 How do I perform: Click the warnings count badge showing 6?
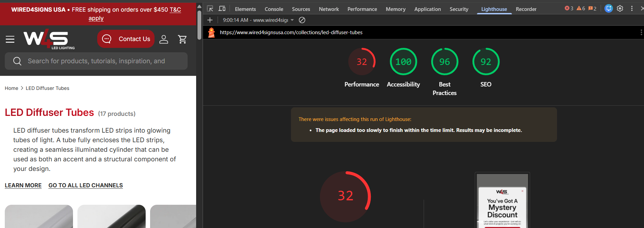[581, 9]
